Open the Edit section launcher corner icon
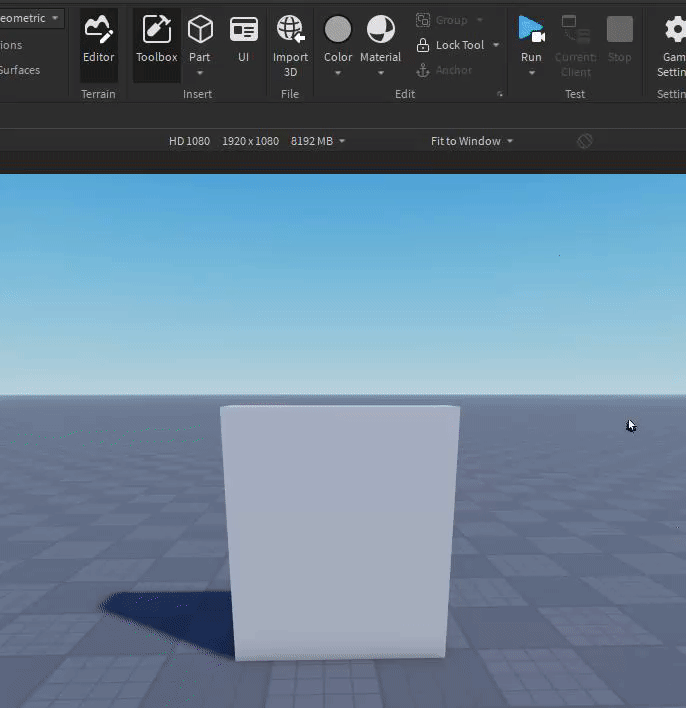 (499, 94)
